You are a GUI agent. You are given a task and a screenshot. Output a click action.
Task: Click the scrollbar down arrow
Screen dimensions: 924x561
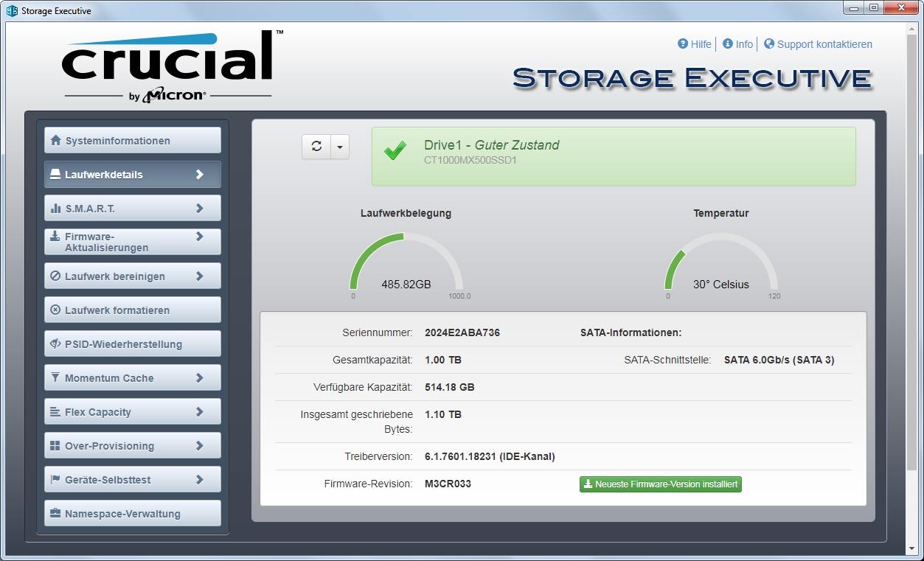pyautogui.click(x=911, y=548)
